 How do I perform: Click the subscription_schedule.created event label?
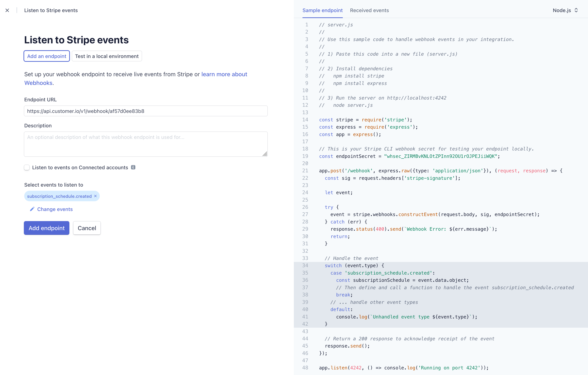pyautogui.click(x=59, y=196)
